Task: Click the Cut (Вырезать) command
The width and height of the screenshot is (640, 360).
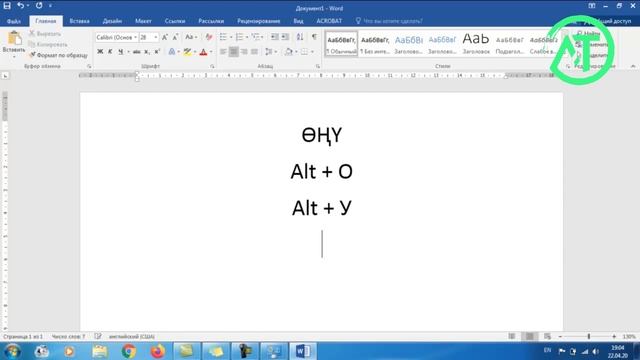Action: pos(45,34)
